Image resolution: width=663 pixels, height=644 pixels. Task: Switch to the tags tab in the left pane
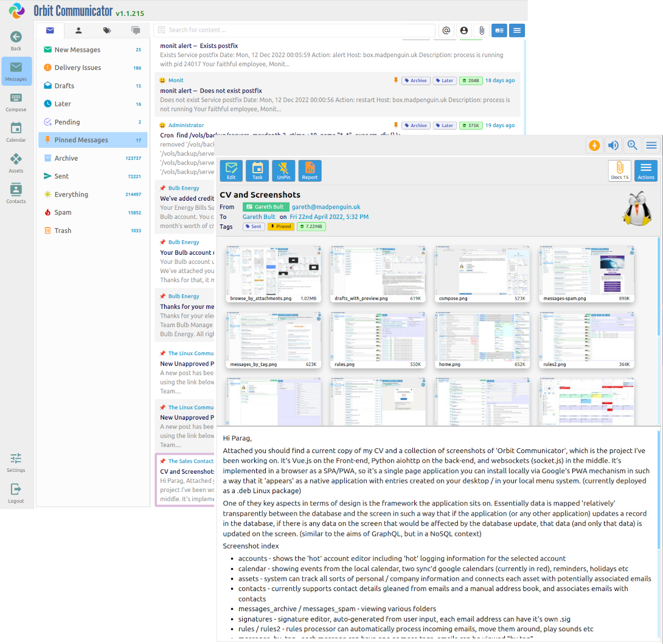[x=107, y=30]
